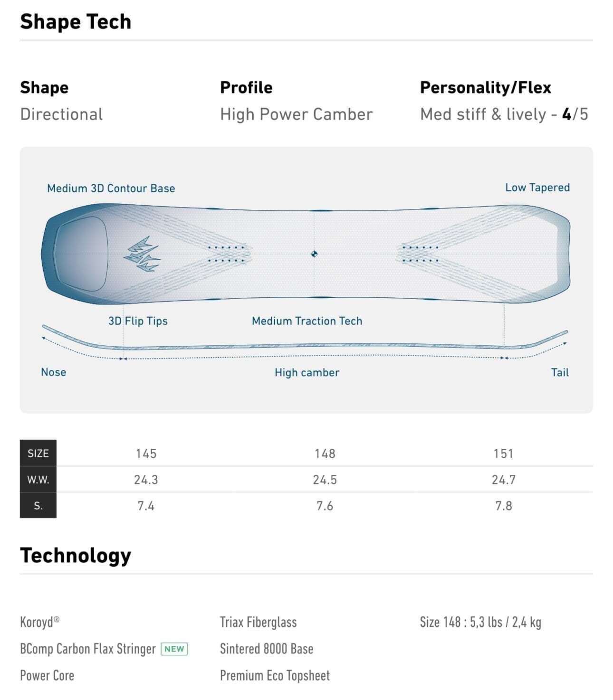Click the center crosshair marker on the board
613x700 pixels.
coord(314,254)
